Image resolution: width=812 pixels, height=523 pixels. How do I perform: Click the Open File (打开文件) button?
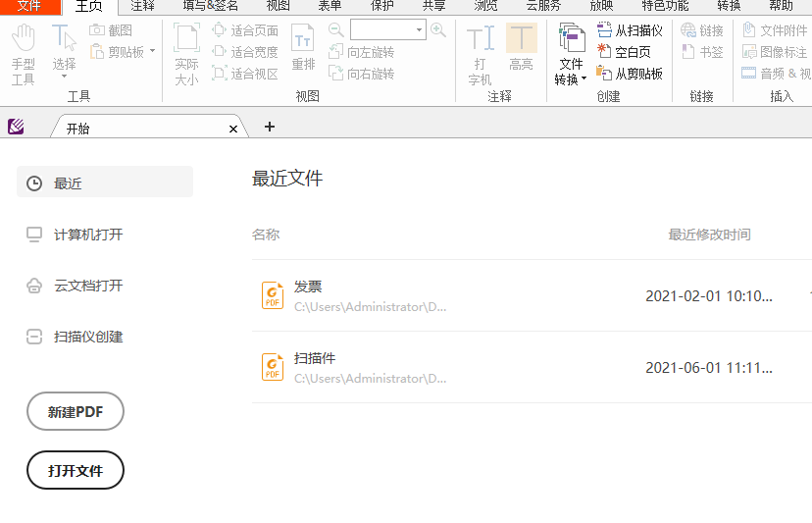tap(76, 470)
